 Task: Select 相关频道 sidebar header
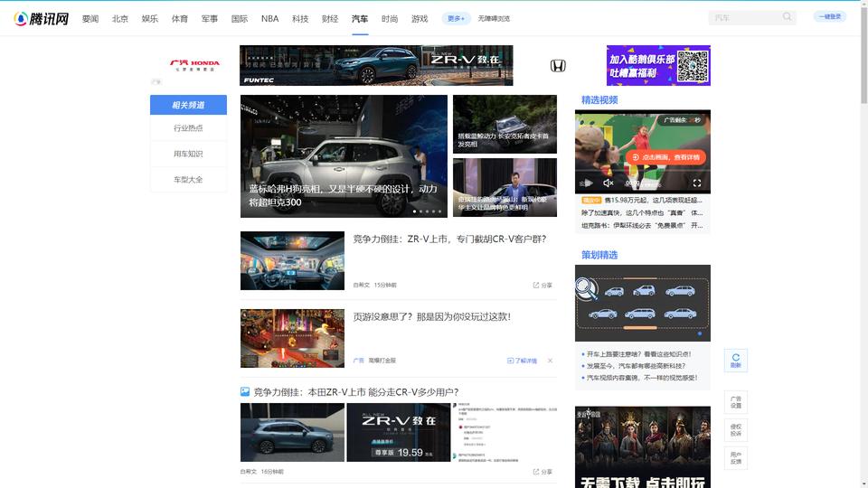(188, 105)
